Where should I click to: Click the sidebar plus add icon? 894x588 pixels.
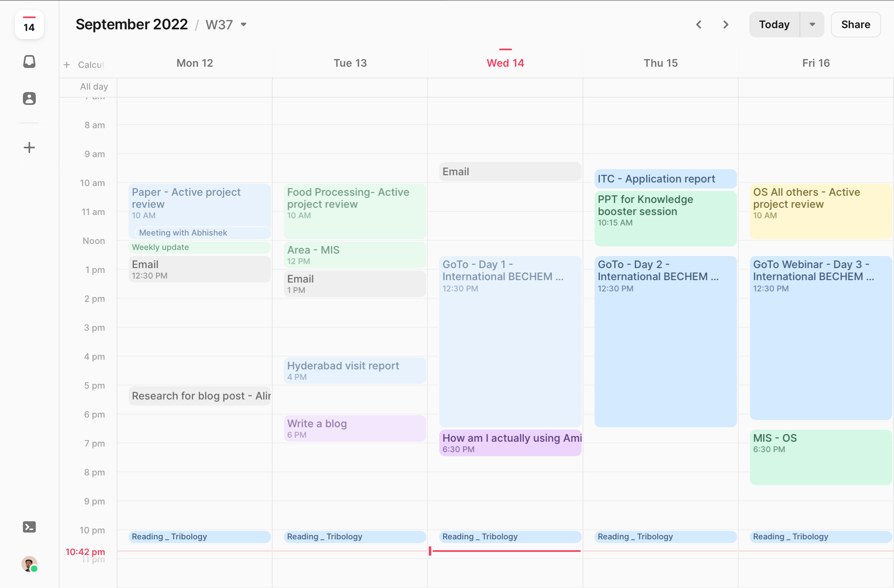[29, 148]
